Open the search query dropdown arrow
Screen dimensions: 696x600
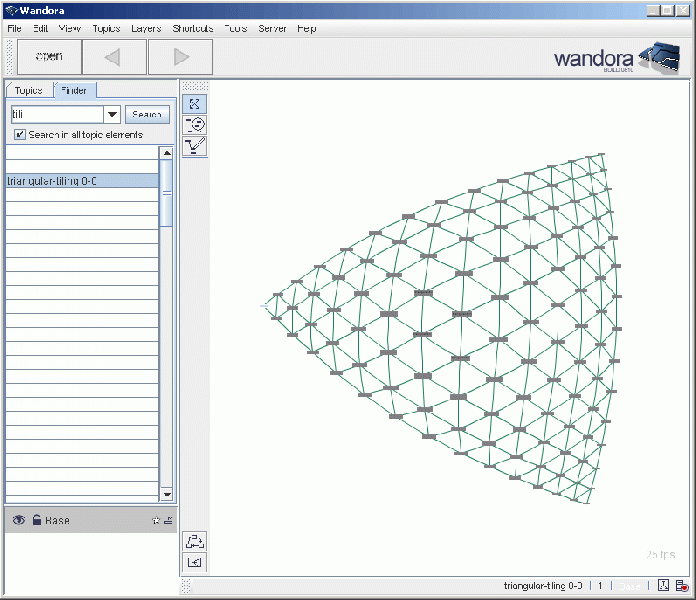coord(113,115)
